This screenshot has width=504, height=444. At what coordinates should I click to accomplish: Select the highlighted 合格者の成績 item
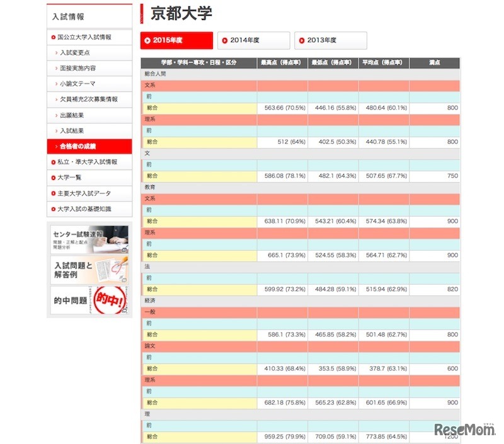click(89, 146)
